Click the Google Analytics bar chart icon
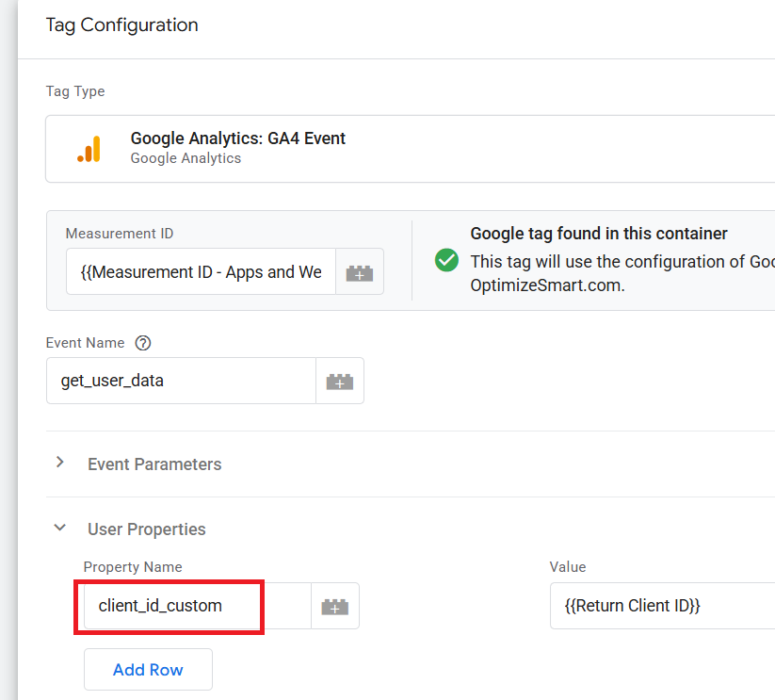 [89, 149]
